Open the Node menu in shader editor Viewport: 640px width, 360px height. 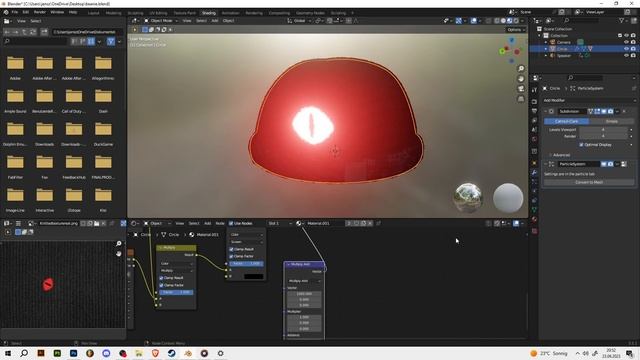[x=220, y=223]
